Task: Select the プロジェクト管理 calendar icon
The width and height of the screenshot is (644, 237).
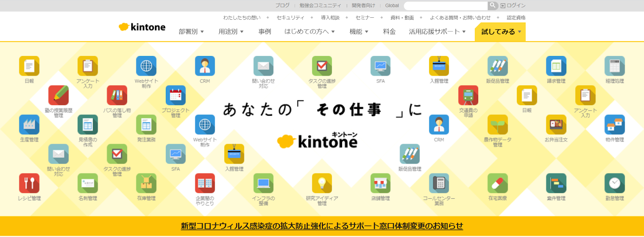Action: pos(175,96)
